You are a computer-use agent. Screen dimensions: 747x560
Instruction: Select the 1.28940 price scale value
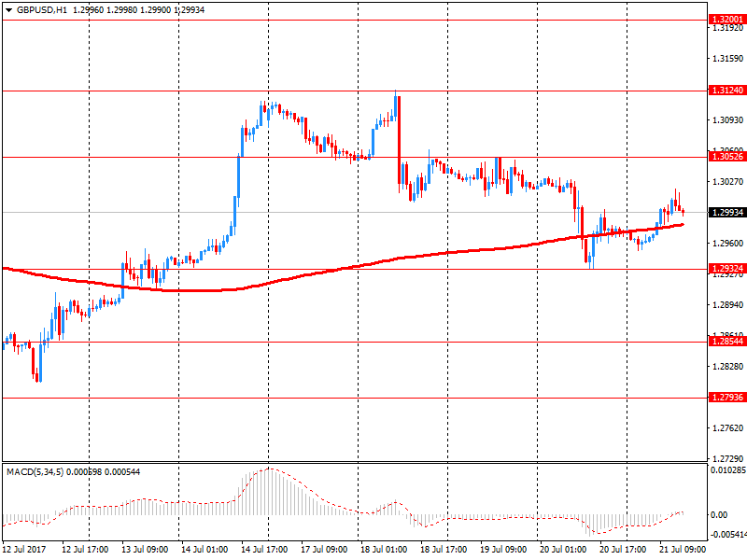[728, 305]
